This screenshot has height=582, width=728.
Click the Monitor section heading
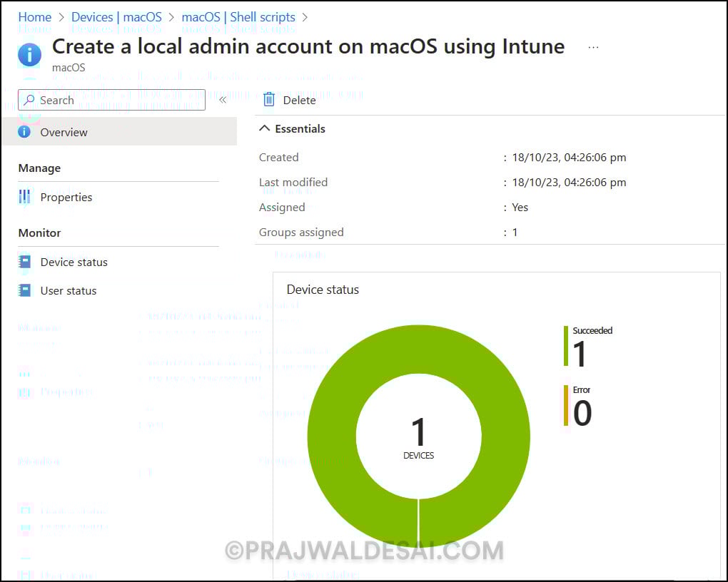tap(39, 233)
